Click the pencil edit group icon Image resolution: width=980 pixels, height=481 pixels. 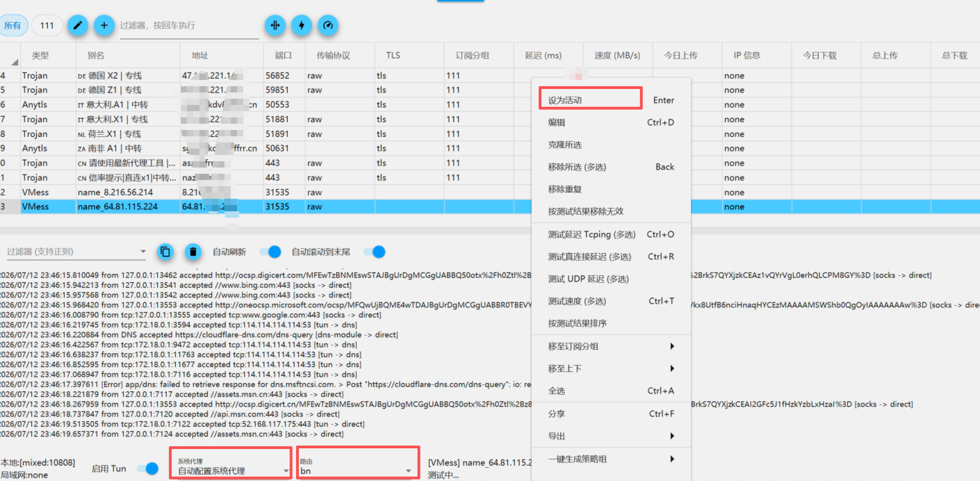click(77, 25)
